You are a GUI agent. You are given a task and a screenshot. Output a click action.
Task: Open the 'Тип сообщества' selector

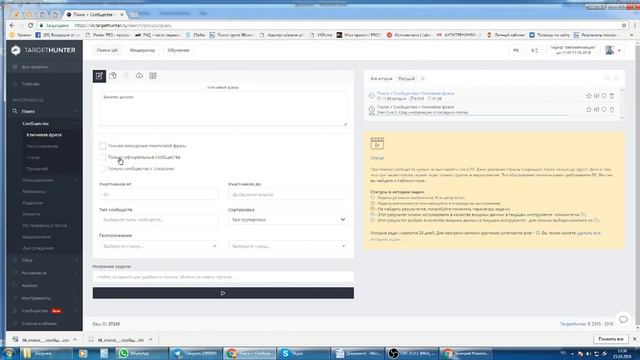click(x=158, y=220)
